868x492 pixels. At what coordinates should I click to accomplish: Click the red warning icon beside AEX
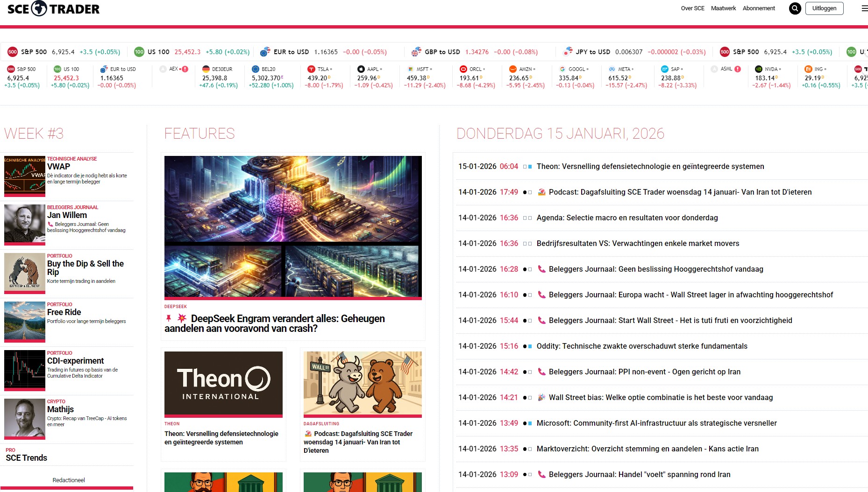(x=185, y=69)
